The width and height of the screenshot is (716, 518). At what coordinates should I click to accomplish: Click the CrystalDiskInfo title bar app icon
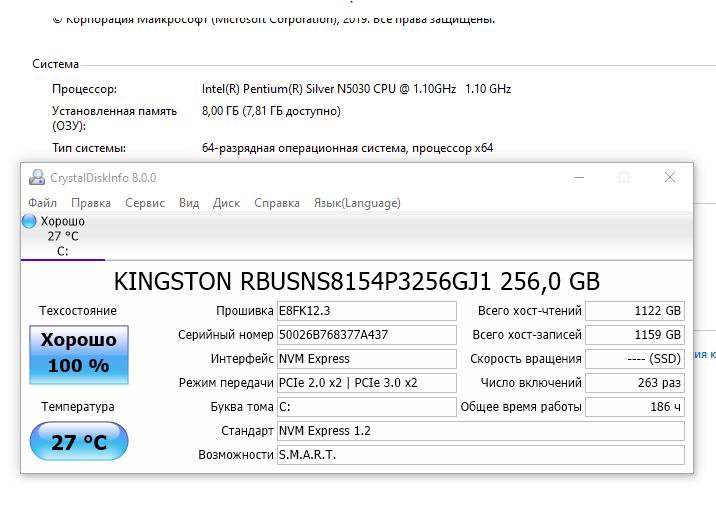click(x=36, y=178)
